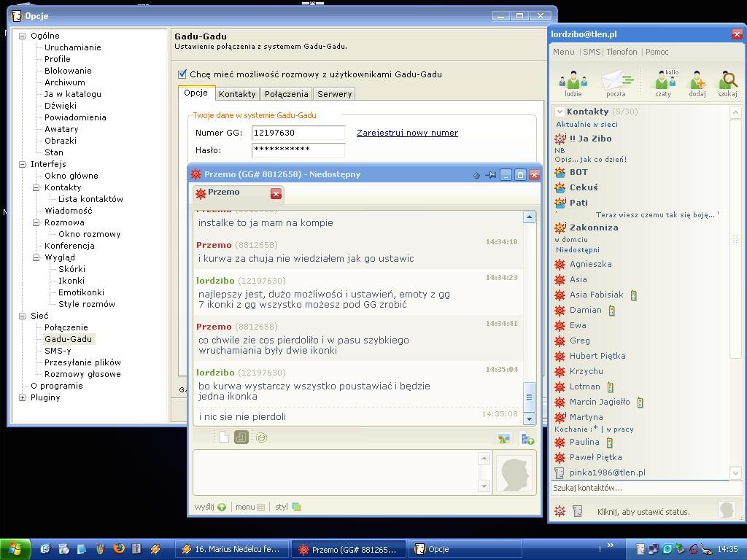
Task: Collapse the Kontakty group in Tlen list
Action: pos(560,112)
